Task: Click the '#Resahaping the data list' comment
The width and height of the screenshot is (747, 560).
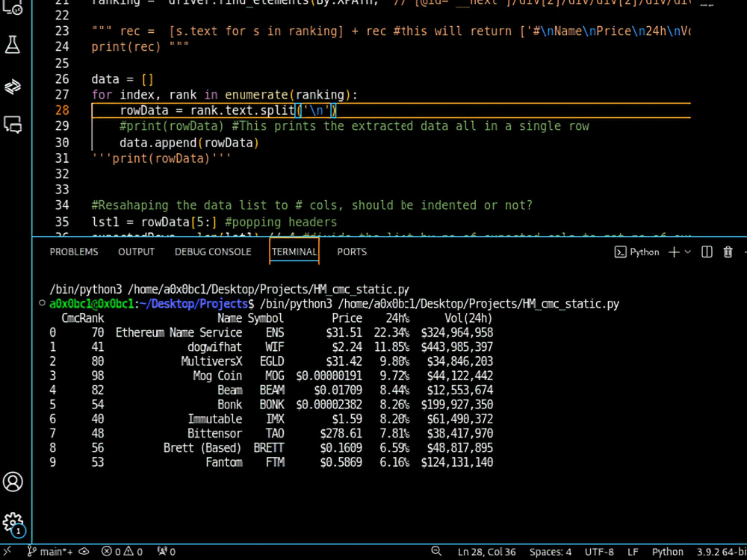Action: 312,205
